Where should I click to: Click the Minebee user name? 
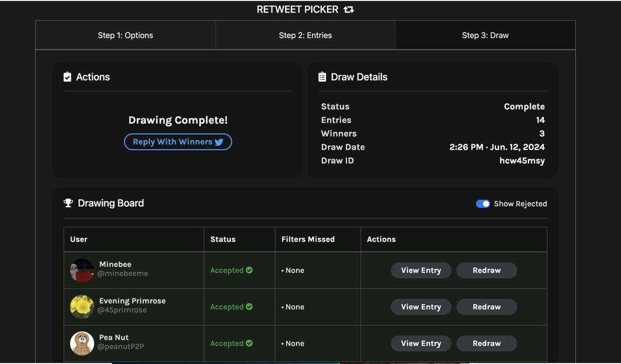coord(115,264)
